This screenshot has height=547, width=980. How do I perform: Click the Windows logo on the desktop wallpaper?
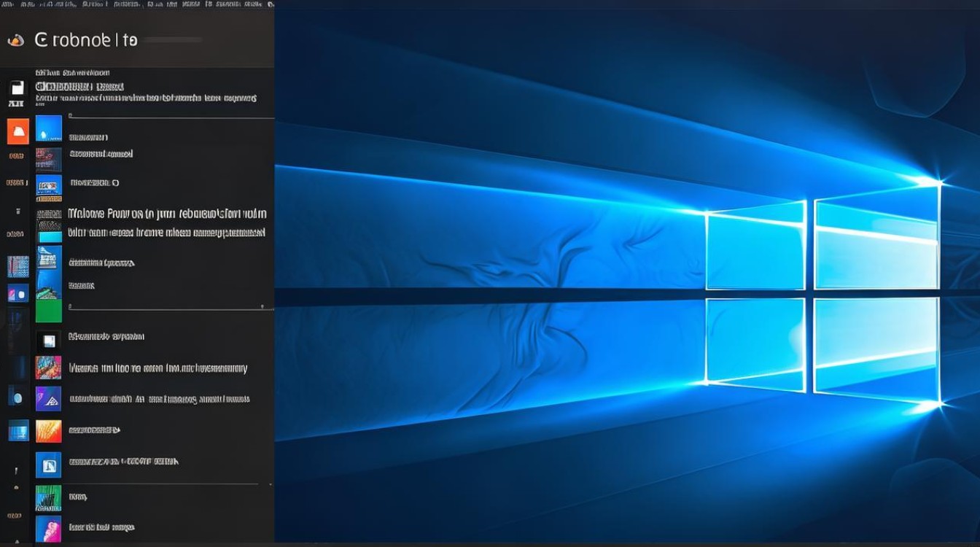(822, 292)
